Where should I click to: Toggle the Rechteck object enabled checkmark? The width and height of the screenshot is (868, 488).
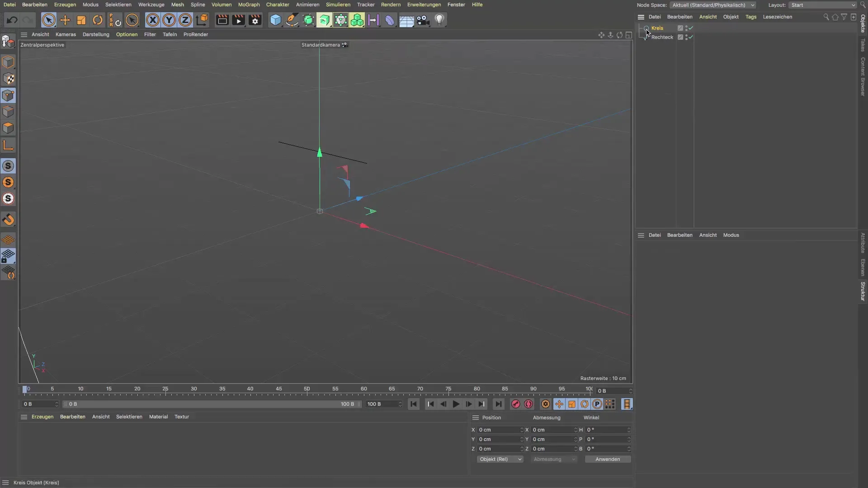691,37
